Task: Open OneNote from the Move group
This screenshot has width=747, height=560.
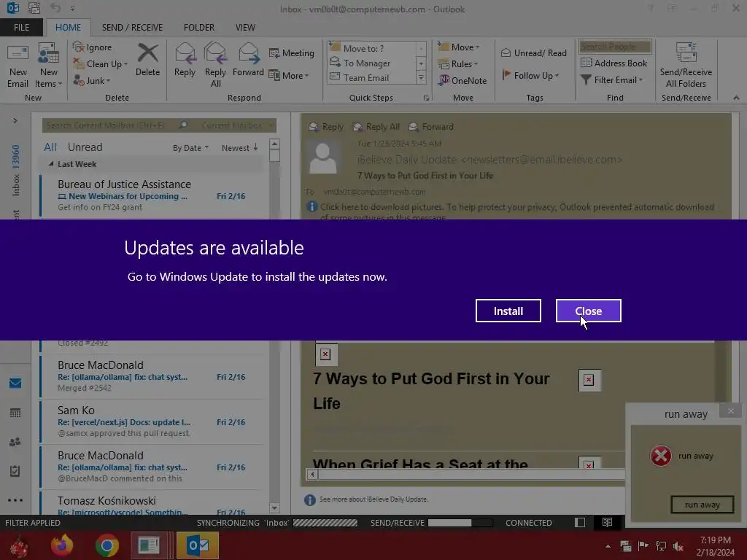Action: (x=462, y=80)
